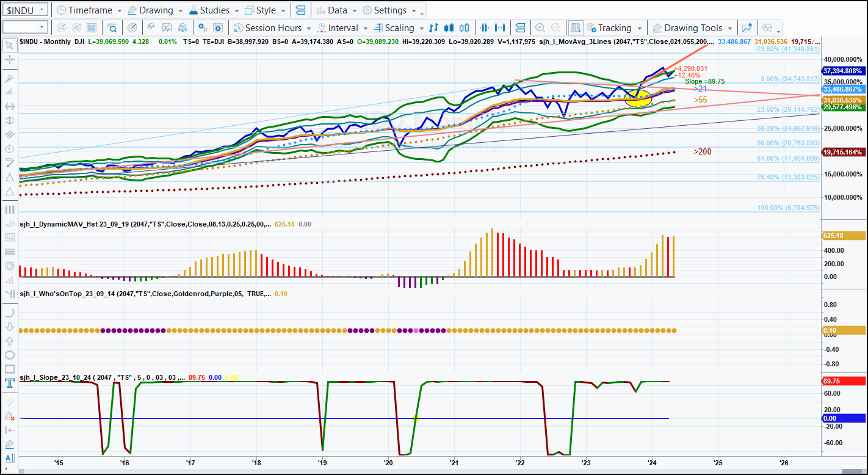Click the linked windows icon beside Style
The height and width of the screenshot is (475, 868).
[300, 10]
